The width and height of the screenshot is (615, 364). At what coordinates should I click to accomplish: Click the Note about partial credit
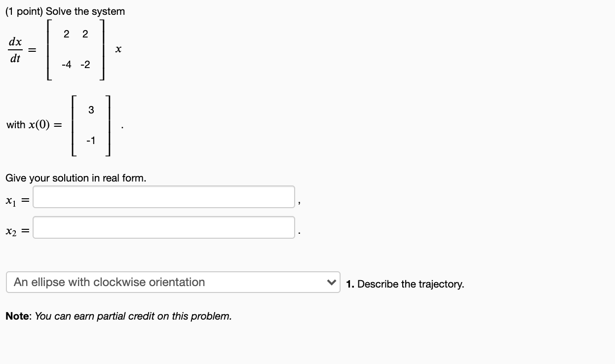(118, 316)
